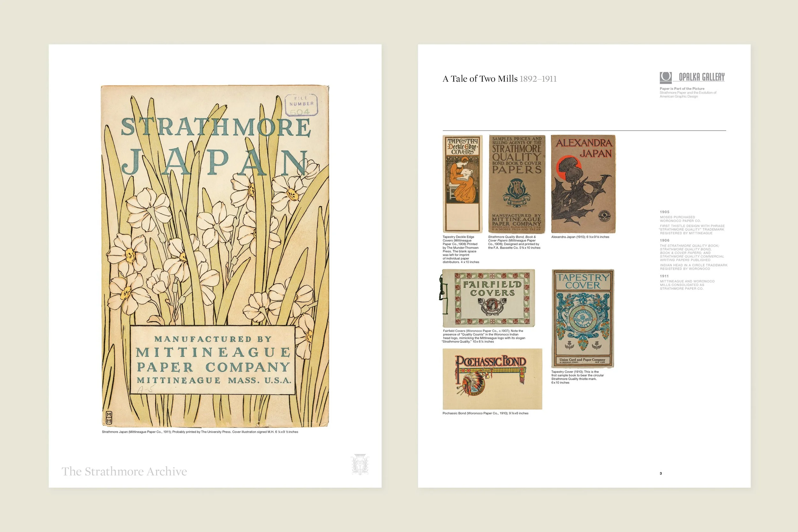Click 'Strathmore Paper and the Evolution of' subtitle
The image size is (798, 532).
point(688,93)
